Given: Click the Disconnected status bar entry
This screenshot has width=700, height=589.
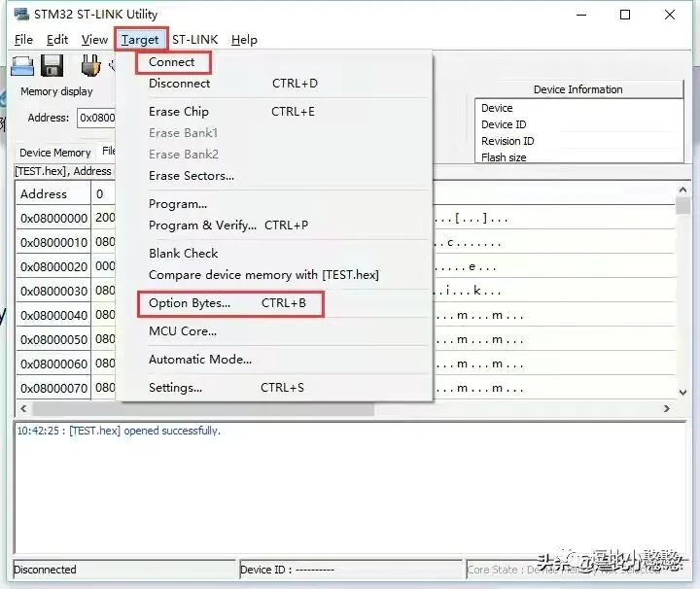Looking at the screenshot, I should tap(124, 570).
